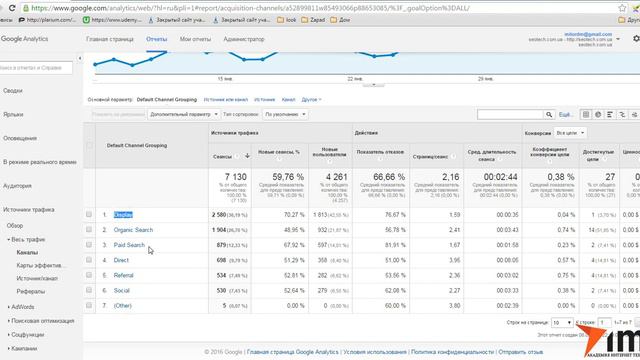Open the Social channel link
Viewport: 640px width, 360px height.
122,290
